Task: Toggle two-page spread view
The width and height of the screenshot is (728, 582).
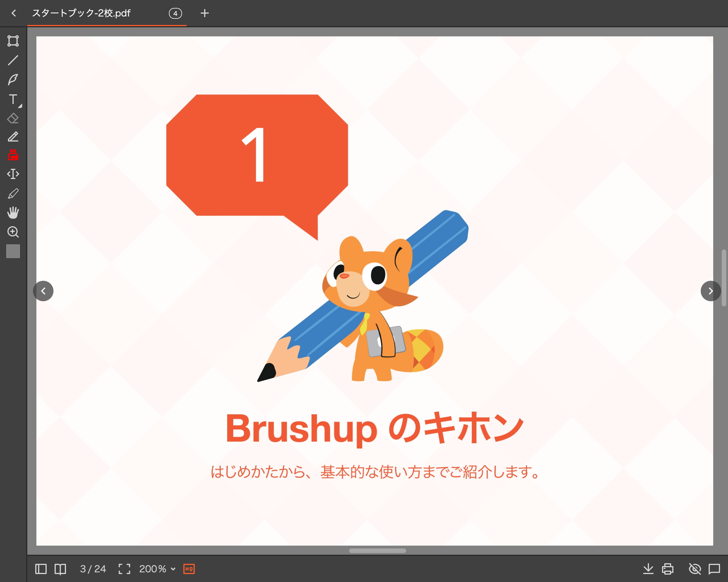Action: click(x=61, y=569)
